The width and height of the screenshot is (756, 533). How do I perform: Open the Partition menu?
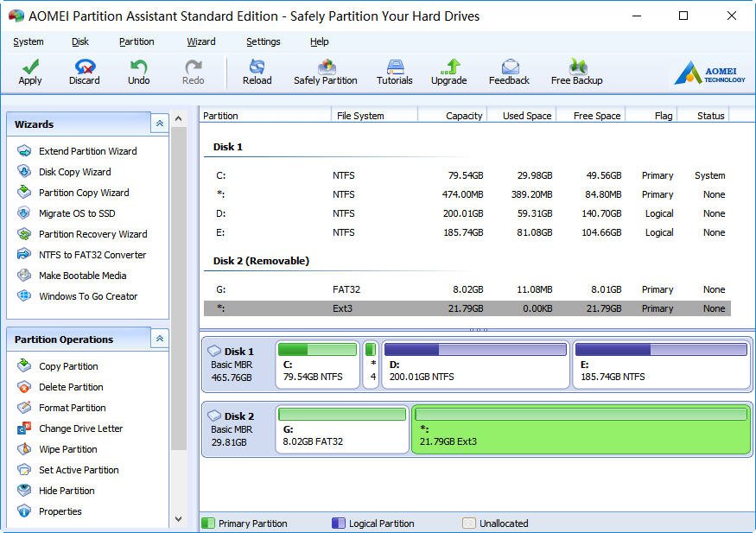pos(137,42)
